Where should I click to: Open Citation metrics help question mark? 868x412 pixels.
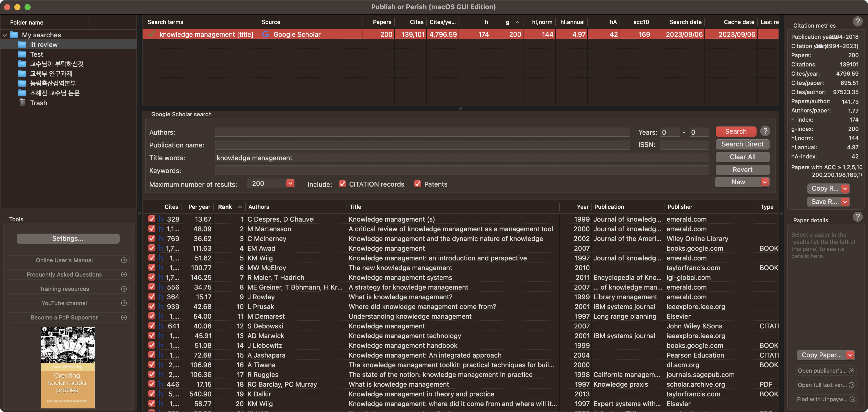pyautogui.click(x=858, y=22)
